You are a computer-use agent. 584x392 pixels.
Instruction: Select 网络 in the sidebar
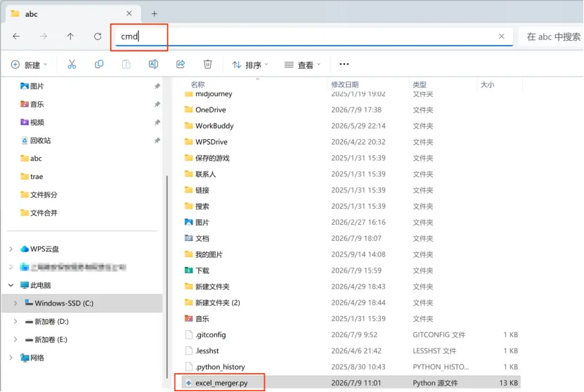(x=32, y=358)
